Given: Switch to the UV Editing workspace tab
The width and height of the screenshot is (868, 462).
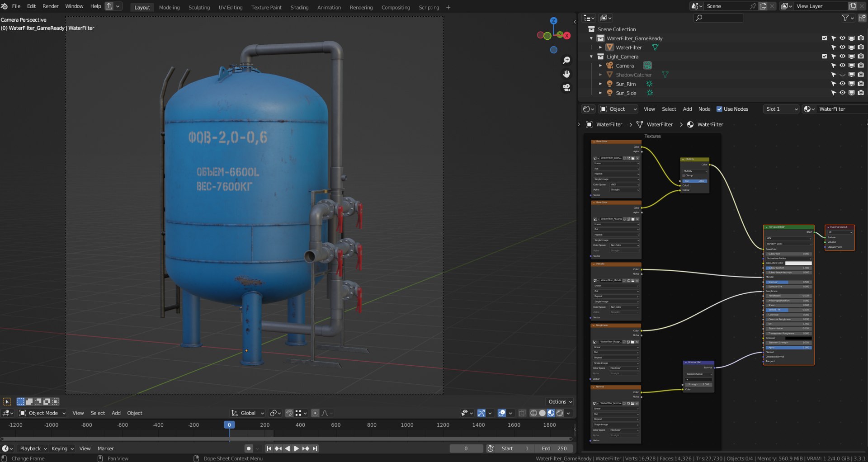Looking at the screenshot, I should click(231, 7).
